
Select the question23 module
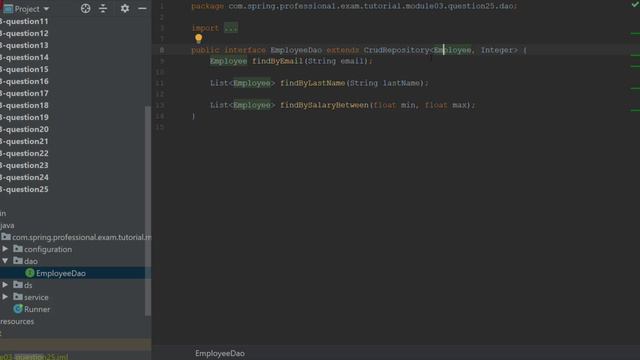[24, 165]
